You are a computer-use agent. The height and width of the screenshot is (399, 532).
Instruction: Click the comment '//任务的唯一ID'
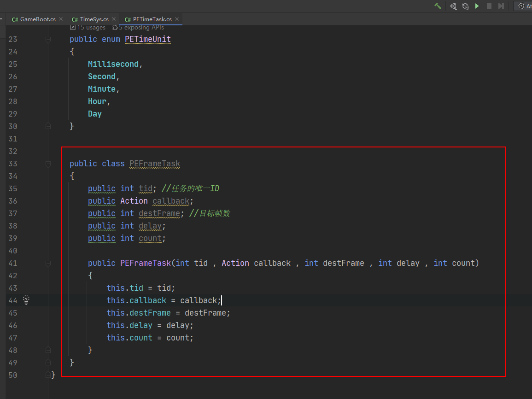pos(190,188)
